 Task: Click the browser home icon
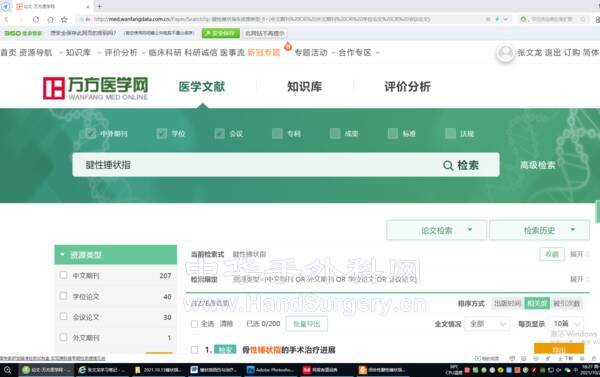click(50, 19)
